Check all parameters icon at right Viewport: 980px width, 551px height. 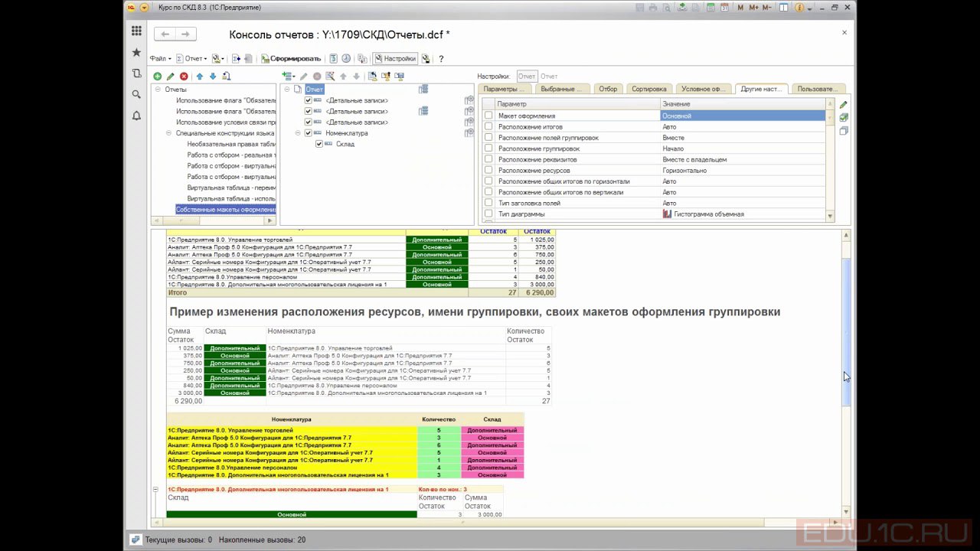click(x=843, y=118)
